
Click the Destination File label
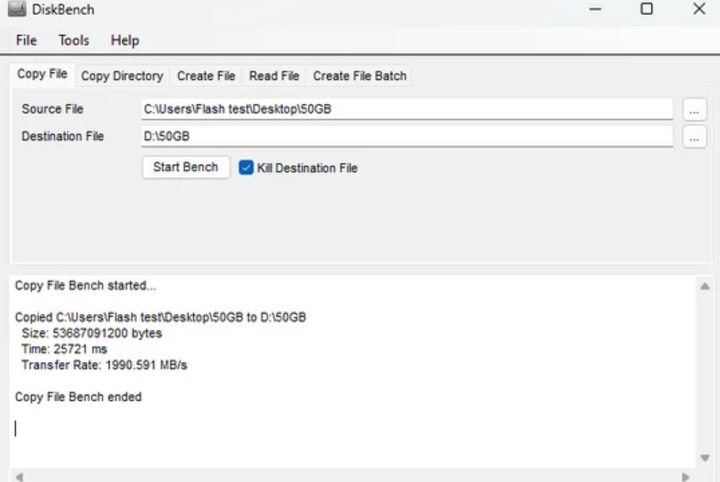62,136
